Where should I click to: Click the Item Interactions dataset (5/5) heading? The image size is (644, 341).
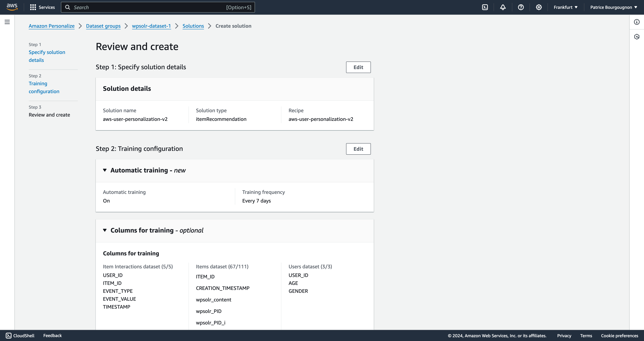point(138,266)
